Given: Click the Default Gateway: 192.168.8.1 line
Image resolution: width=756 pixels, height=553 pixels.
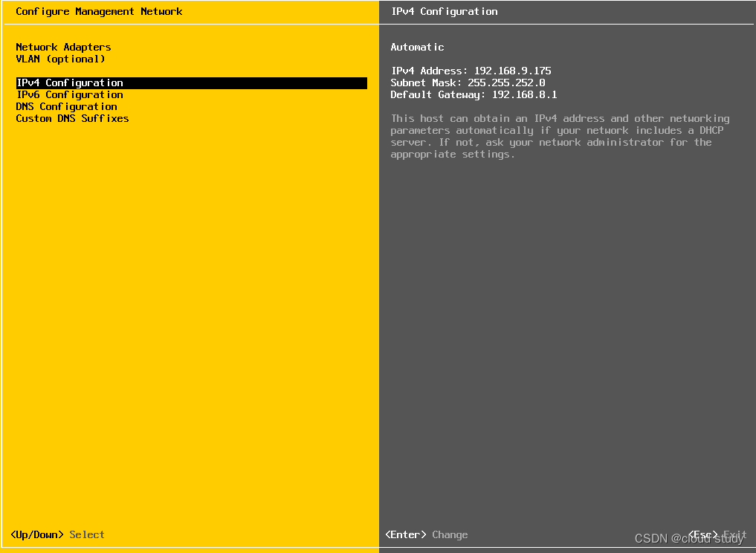Looking at the screenshot, I should (x=474, y=94).
